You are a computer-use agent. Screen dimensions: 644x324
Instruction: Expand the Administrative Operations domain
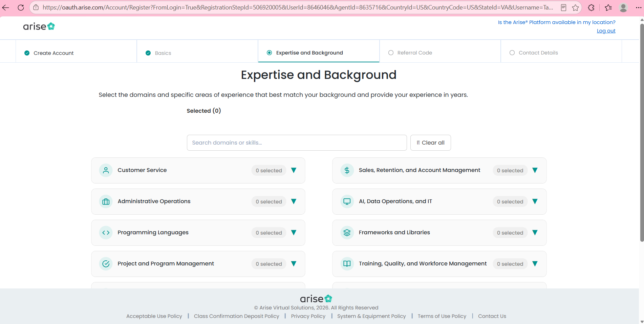tap(294, 201)
